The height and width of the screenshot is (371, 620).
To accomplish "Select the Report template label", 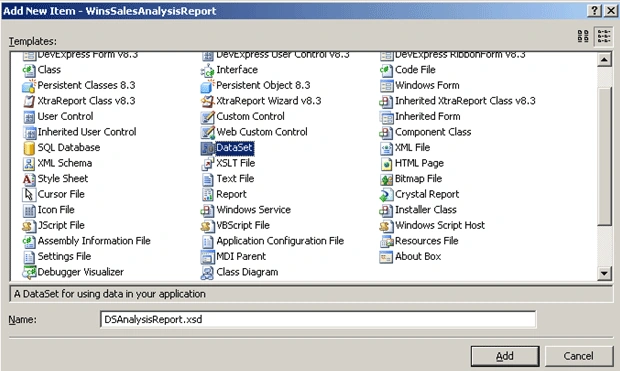I will [x=231, y=194].
